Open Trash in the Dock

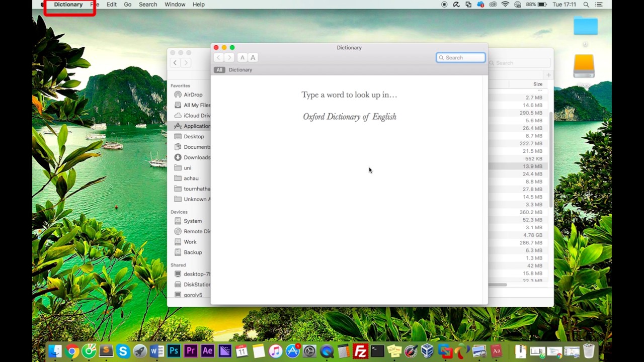(x=589, y=351)
